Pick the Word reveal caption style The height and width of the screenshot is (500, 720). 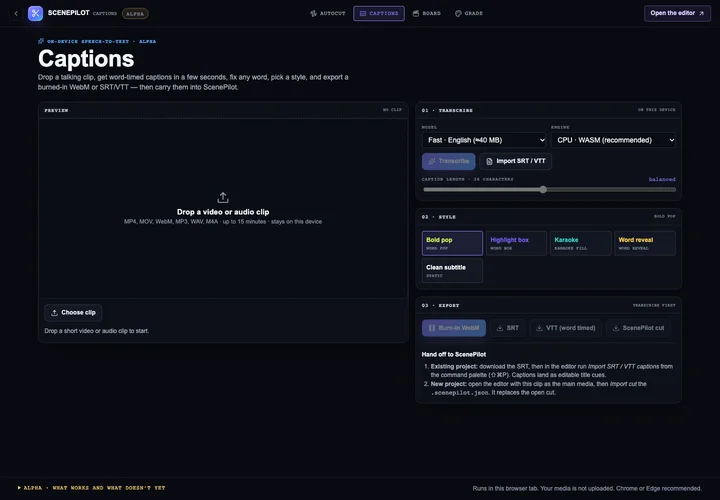(645, 243)
